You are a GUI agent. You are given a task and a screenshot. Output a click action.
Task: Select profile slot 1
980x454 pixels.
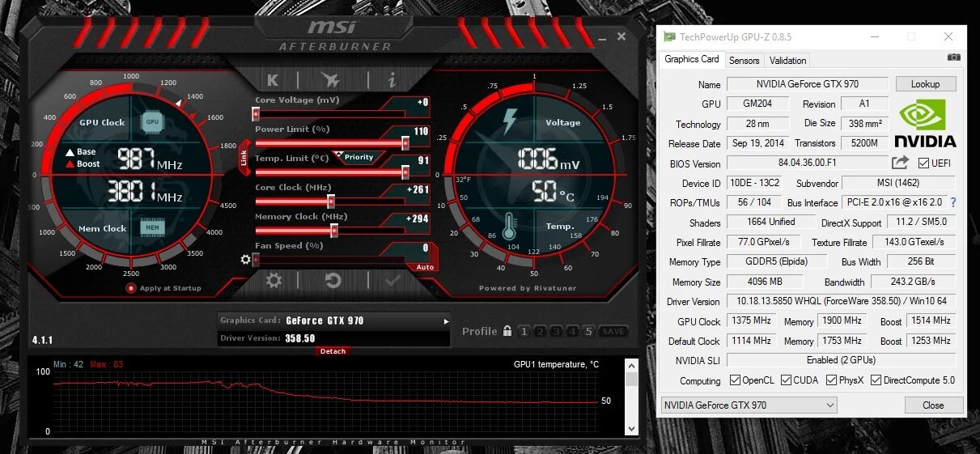click(524, 331)
